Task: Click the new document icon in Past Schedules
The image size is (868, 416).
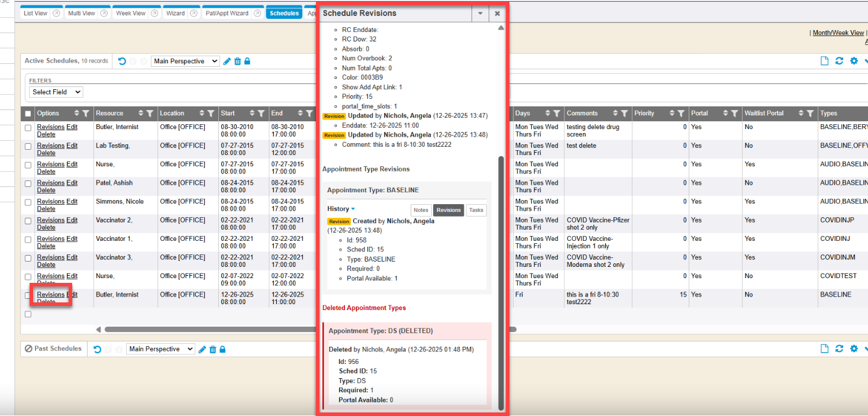Action: (x=824, y=349)
